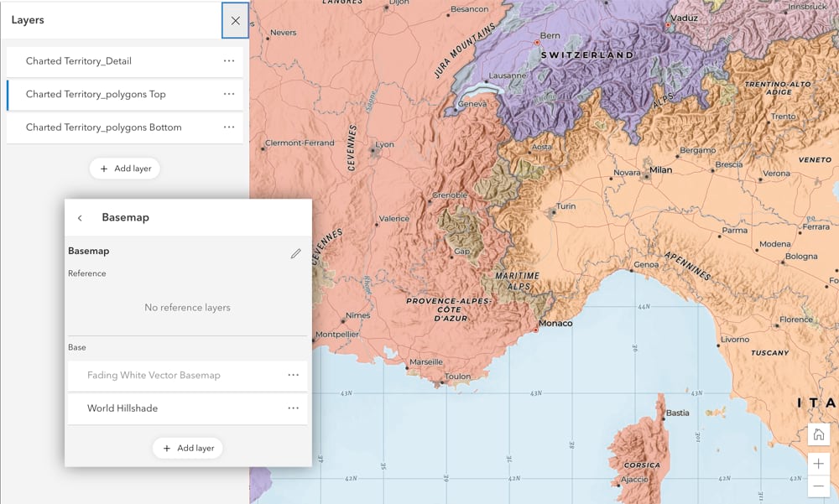
Task: Click the Milan city label
Action: tap(661, 169)
